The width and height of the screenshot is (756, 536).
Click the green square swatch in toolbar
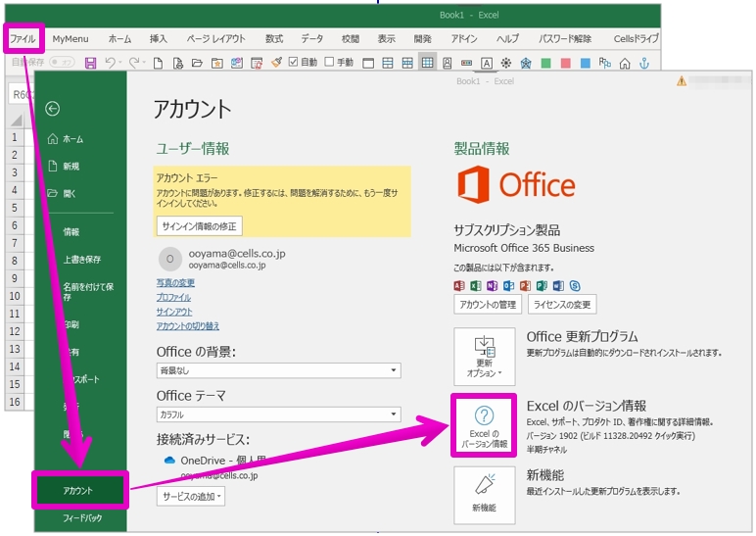545,63
